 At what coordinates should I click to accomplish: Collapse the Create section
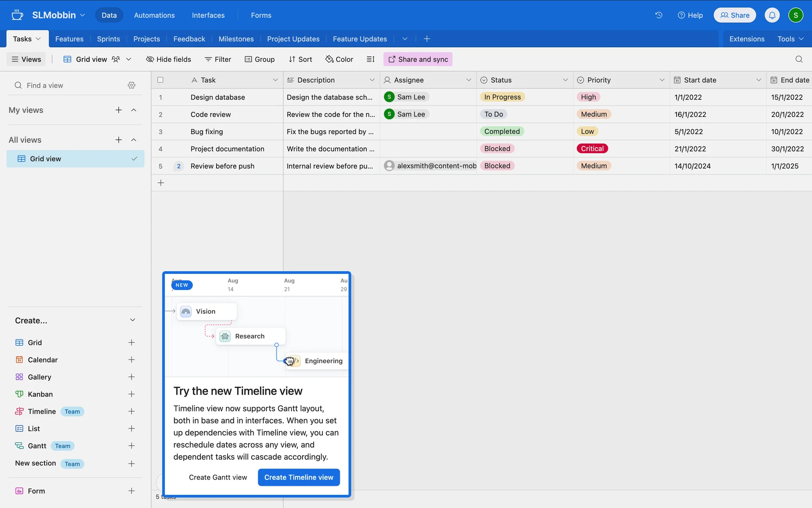pyautogui.click(x=132, y=320)
